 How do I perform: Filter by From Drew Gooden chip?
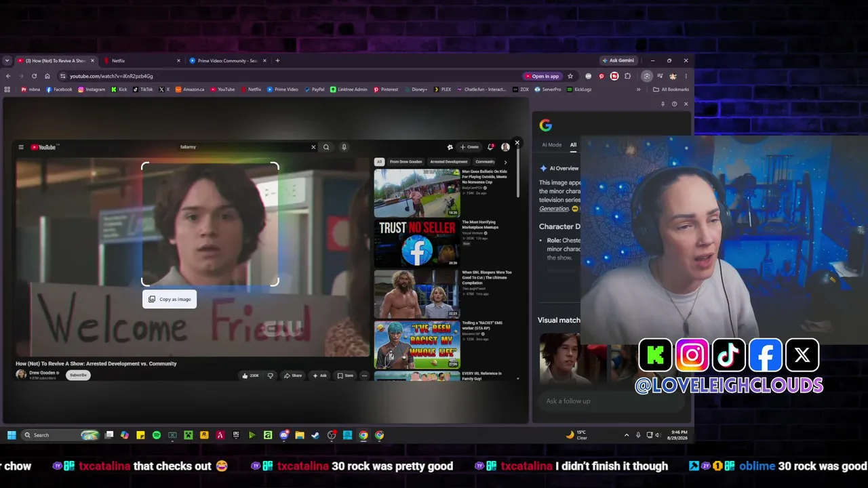pyautogui.click(x=406, y=162)
